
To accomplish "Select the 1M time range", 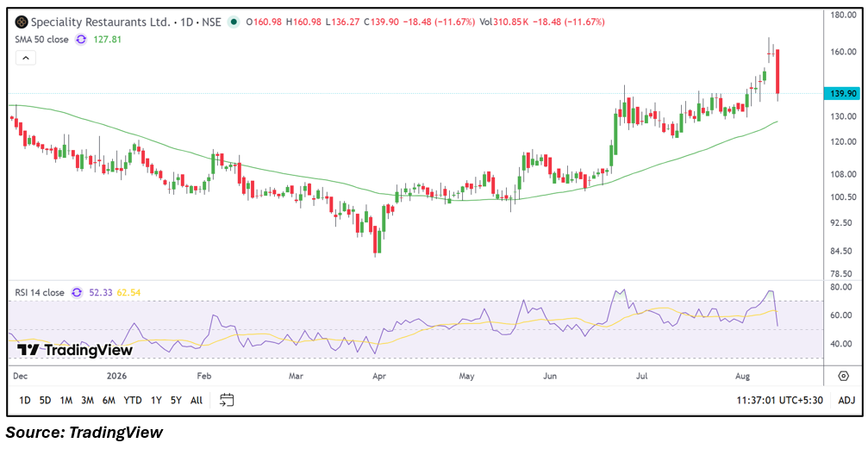I will click(x=66, y=400).
